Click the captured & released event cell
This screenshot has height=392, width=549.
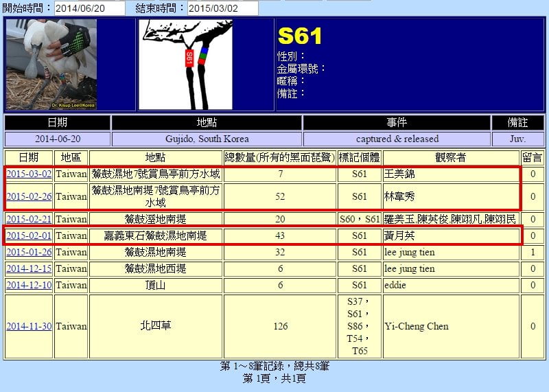tap(397, 139)
